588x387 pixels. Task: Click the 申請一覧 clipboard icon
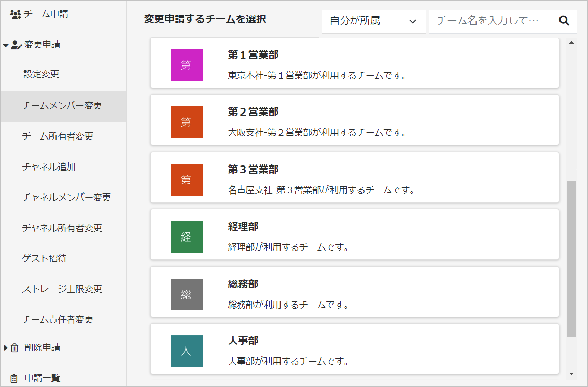(x=14, y=378)
